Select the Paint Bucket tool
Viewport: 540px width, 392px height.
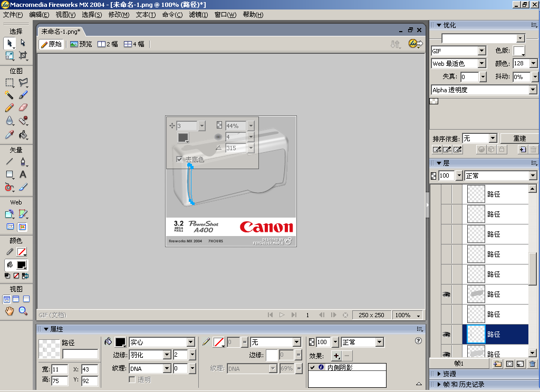coord(23,134)
